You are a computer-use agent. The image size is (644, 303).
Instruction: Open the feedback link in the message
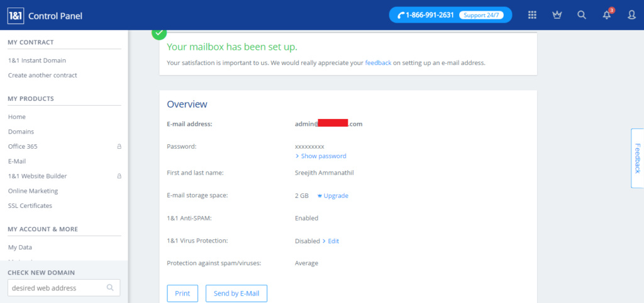pyautogui.click(x=378, y=63)
